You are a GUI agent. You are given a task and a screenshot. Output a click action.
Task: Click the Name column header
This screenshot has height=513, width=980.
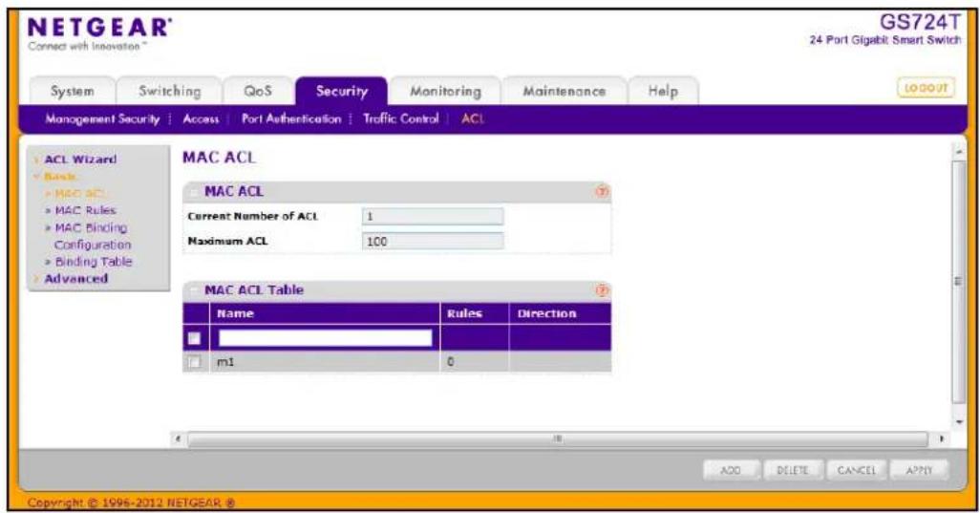point(325,313)
